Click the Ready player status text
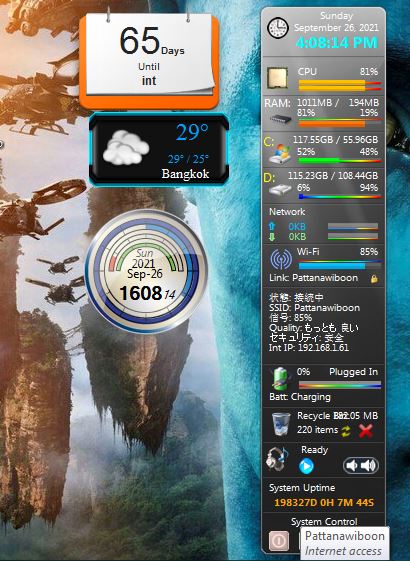The image size is (410, 561). coord(314,450)
